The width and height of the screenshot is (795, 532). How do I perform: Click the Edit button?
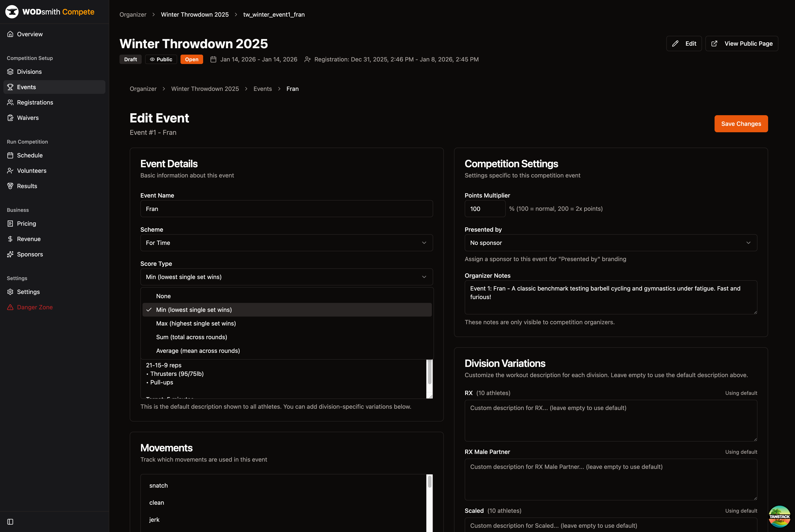(684, 44)
